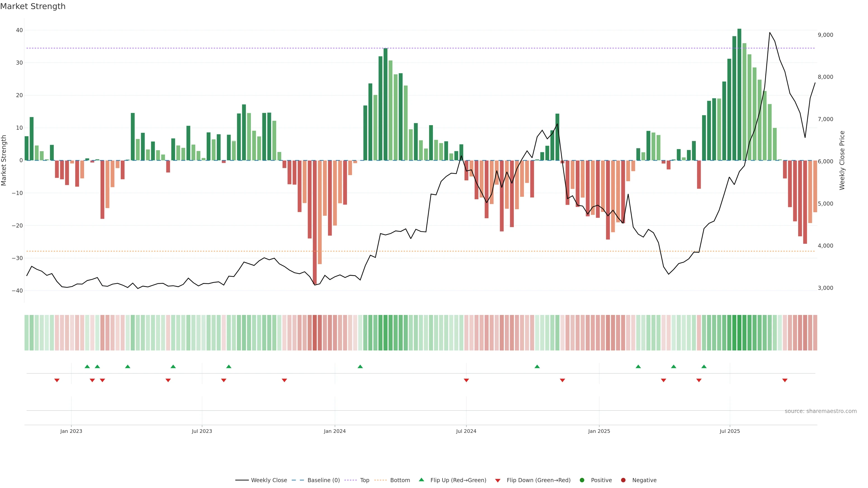Click the darkest green heatmap strip cell
The width and height of the screenshot is (868, 488).
pyautogui.click(x=739, y=333)
